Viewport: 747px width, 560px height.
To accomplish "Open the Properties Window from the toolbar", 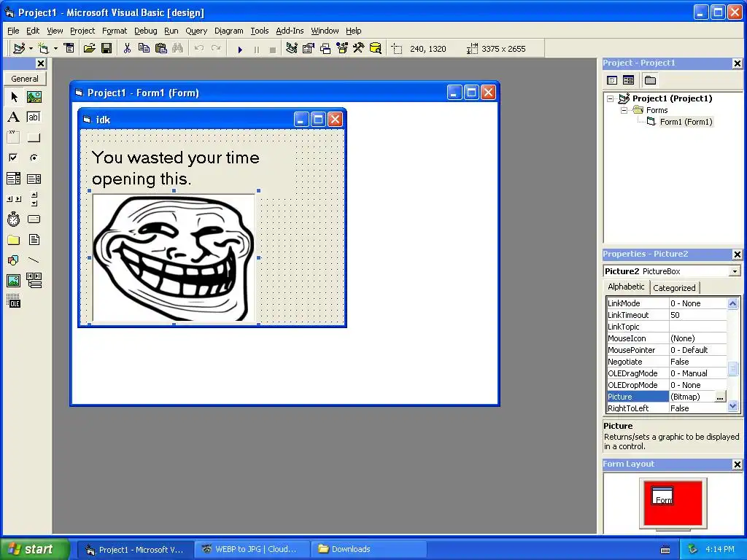I will tap(309, 49).
